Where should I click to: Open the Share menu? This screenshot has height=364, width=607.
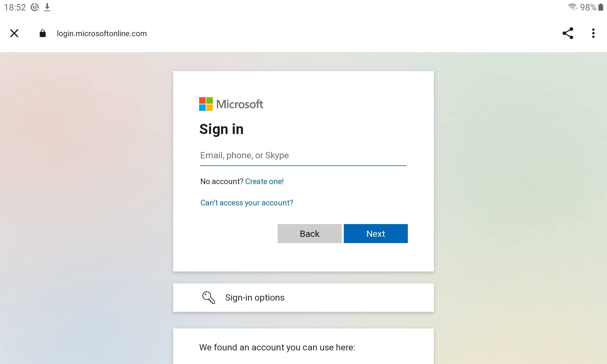568,33
